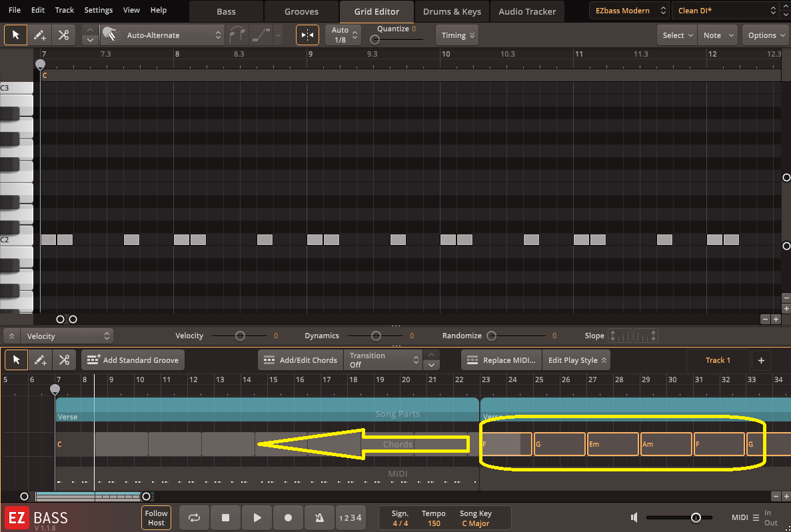Change the Song Key C Major
Image resolution: width=791 pixels, height=532 pixels.
(x=476, y=523)
